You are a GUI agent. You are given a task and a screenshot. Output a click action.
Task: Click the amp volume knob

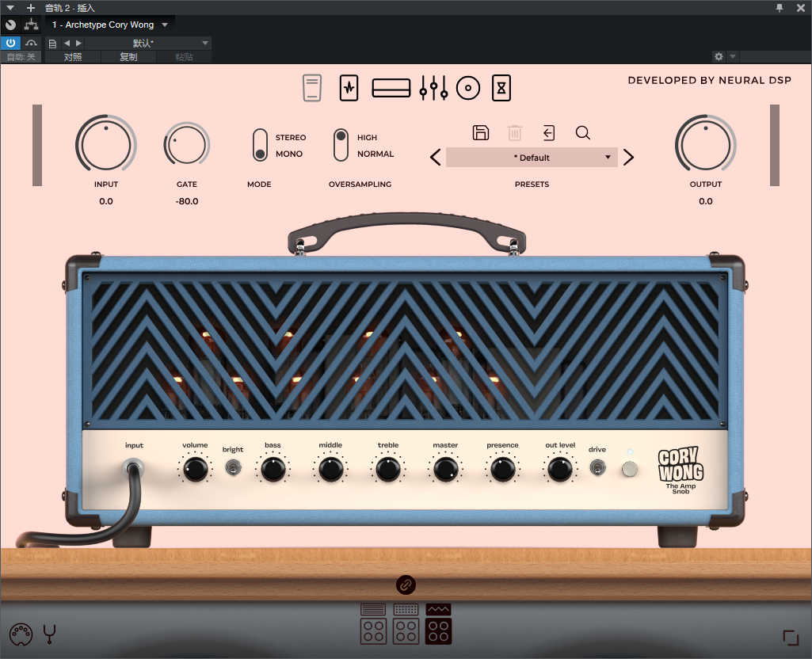(x=195, y=470)
